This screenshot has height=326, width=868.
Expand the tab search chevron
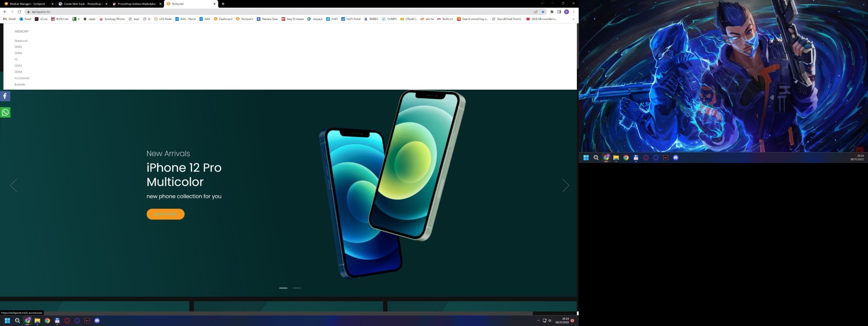[x=542, y=4]
